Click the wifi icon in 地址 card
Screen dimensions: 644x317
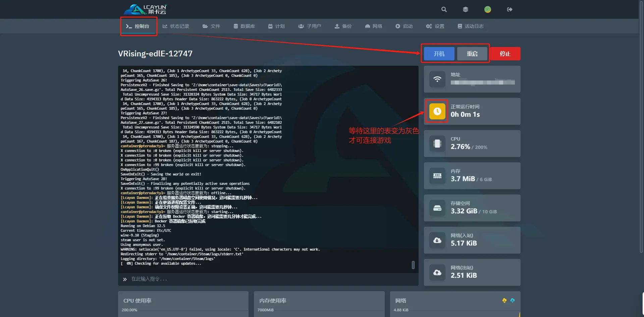click(437, 79)
